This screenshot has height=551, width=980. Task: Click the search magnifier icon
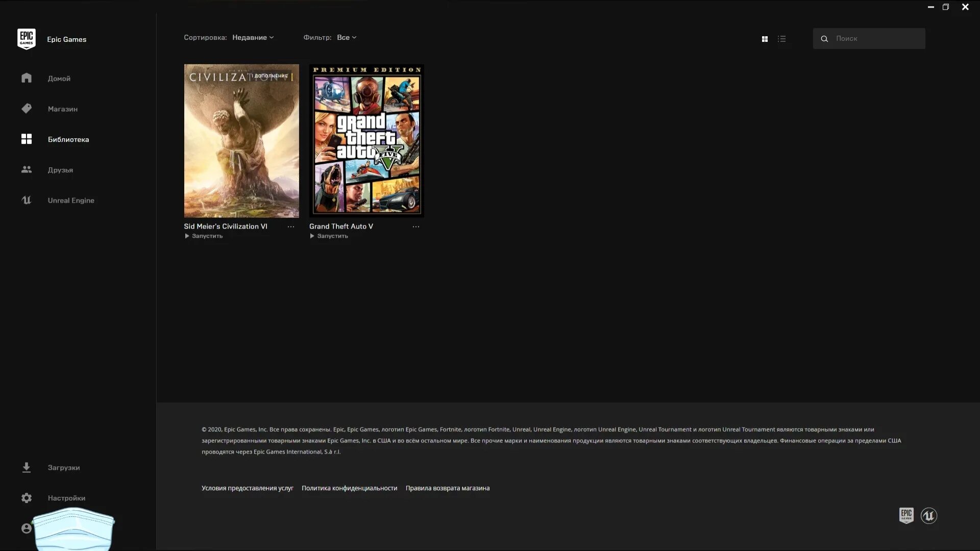pyautogui.click(x=824, y=39)
